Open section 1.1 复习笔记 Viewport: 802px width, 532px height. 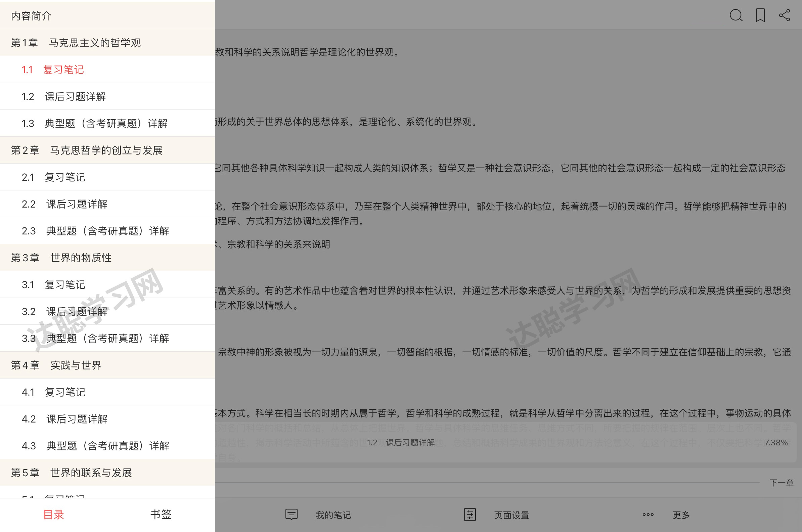(107, 70)
